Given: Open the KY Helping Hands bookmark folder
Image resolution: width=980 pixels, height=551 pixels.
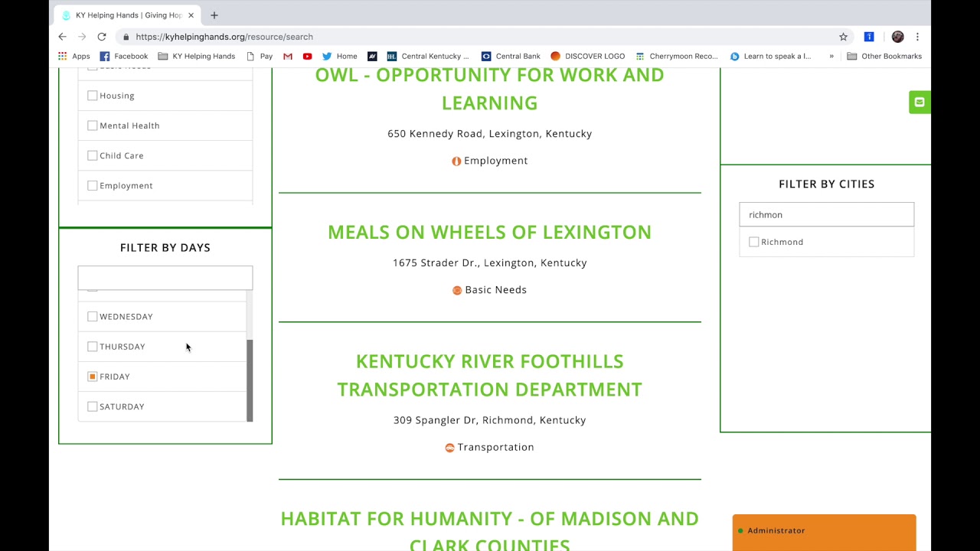Looking at the screenshot, I should pyautogui.click(x=196, y=56).
